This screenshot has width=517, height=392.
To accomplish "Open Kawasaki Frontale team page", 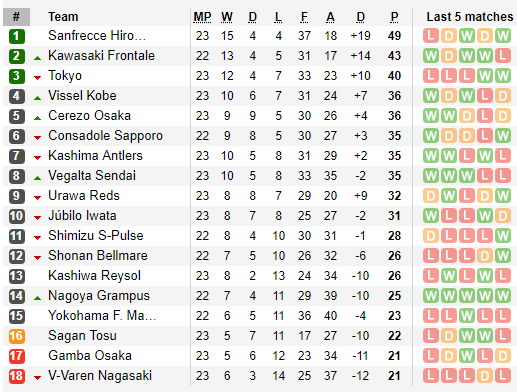I will [101, 56].
